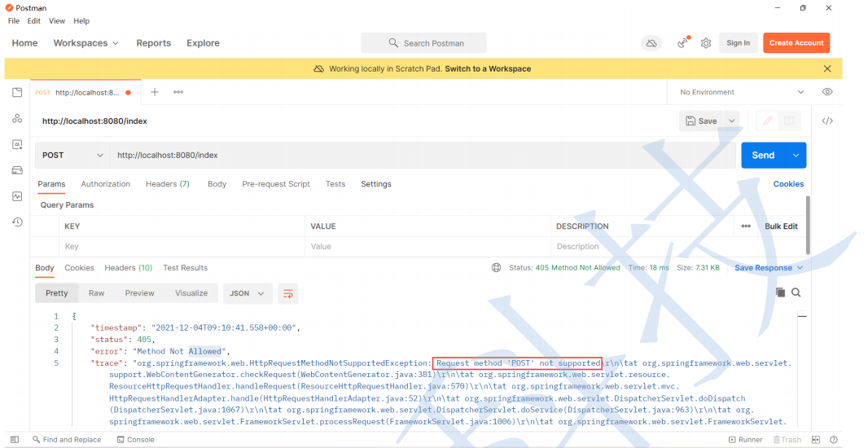Viewport: 868px width, 448px height.
Task: Switch to the request Headers (7) tab
Action: tap(168, 184)
